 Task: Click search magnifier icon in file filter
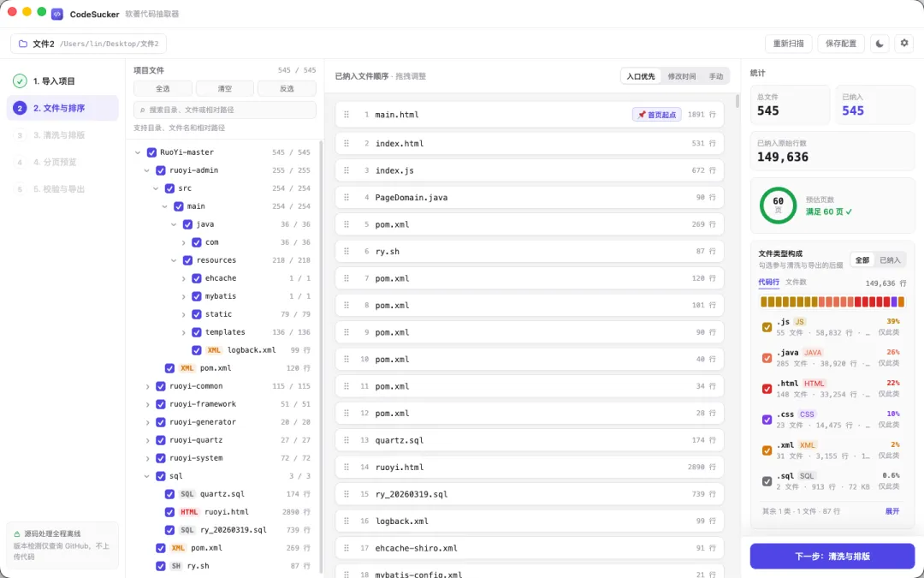[x=143, y=110]
